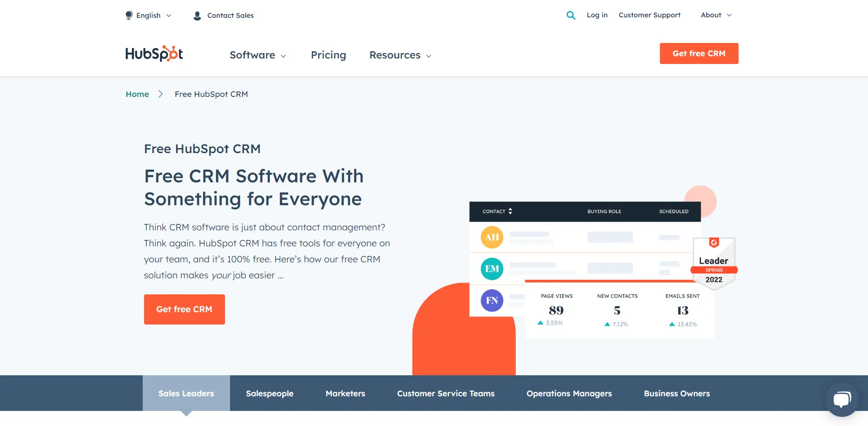Select the Sales Leaders tab
Viewport: 868px width, 426px height.
coord(186,393)
